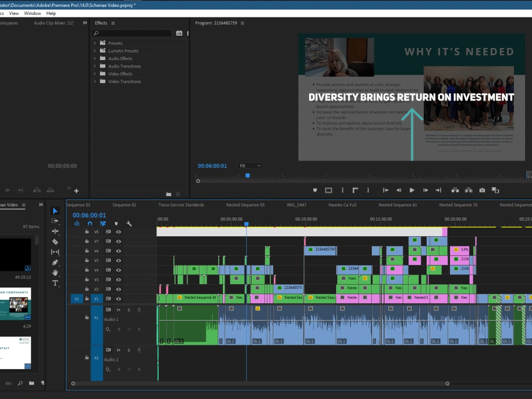Click Program timecode 00:06:00:01
532x399 pixels.
212,166
